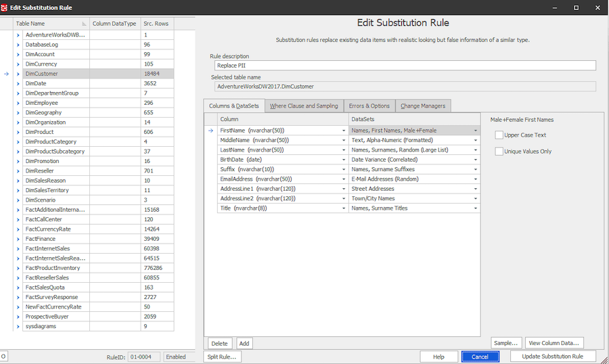The width and height of the screenshot is (609, 364).
Task: Click the DataSets grid column header
Action: point(414,119)
